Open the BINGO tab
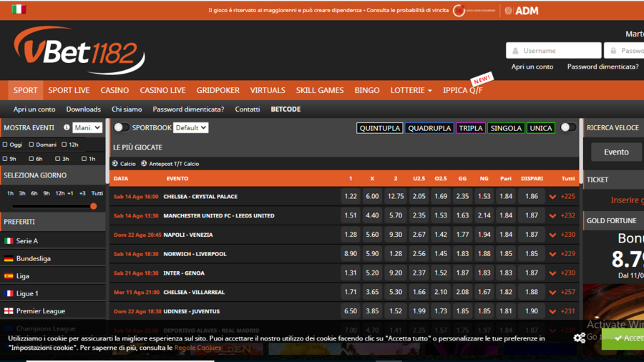The height and width of the screenshot is (362, 644). click(x=367, y=90)
